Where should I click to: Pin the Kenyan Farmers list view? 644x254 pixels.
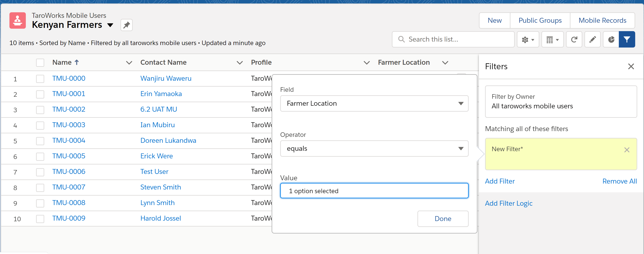pyautogui.click(x=127, y=25)
